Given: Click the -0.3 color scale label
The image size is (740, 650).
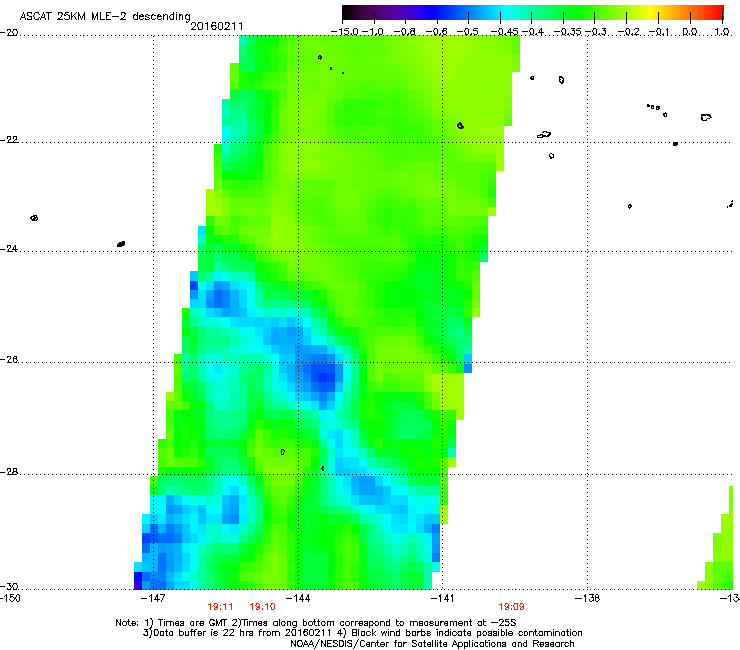Looking at the screenshot, I should pyautogui.click(x=596, y=32).
